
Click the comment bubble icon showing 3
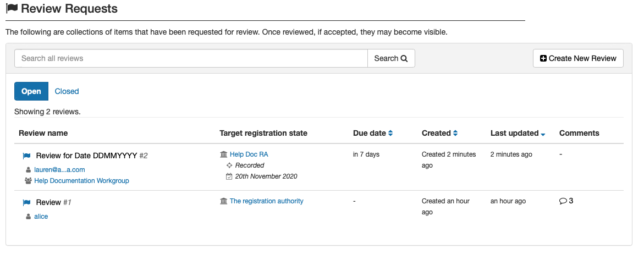tap(563, 201)
